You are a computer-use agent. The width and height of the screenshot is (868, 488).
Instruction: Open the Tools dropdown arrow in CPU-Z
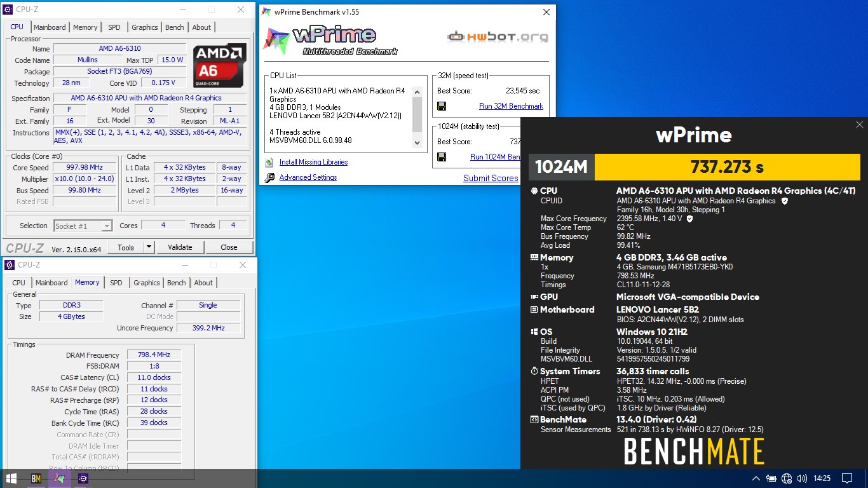149,247
